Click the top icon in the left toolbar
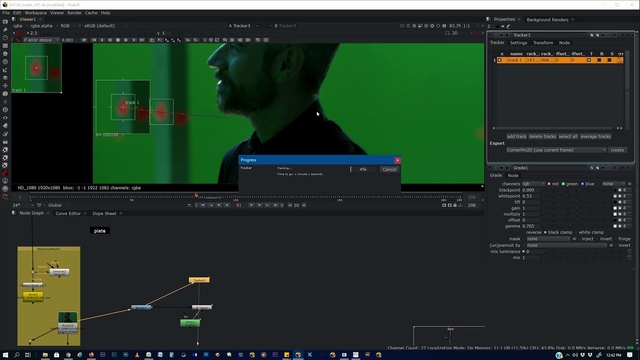Viewport: 640px width, 360px height. [x=5, y=22]
